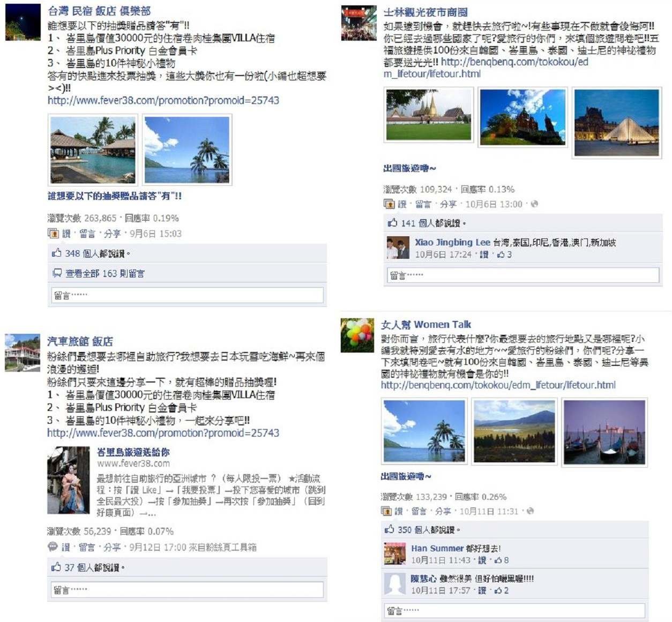Image resolution: width=672 pixels, height=622 pixels.
Task: Click the 台灣 民宿 飯店 俱樂部 page avatar
Action: pos(23,23)
